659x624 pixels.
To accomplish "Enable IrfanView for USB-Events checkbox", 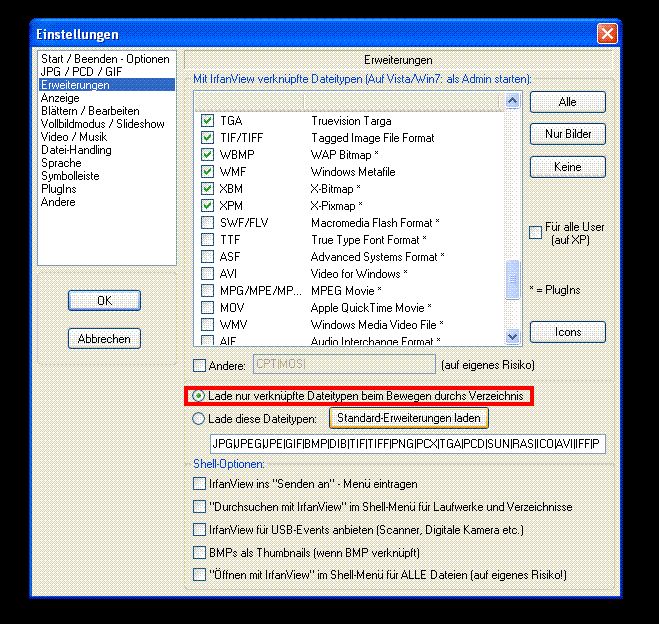I will pos(199,529).
